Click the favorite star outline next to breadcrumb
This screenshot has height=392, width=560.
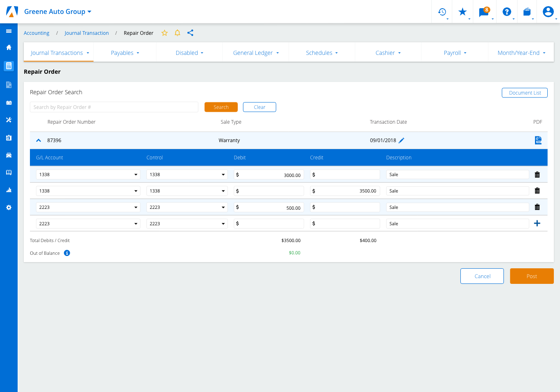pyautogui.click(x=164, y=33)
